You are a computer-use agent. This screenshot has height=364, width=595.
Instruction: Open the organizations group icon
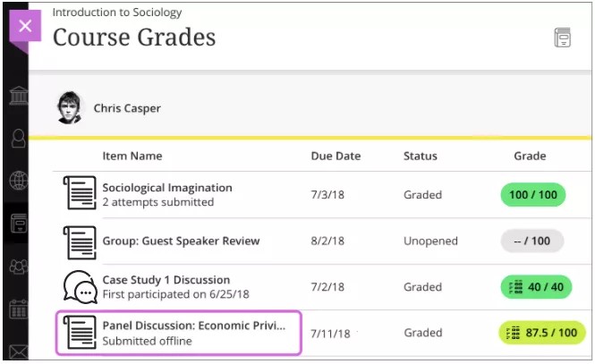(x=18, y=266)
